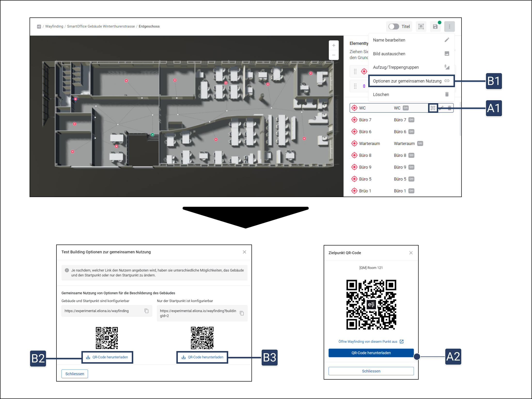
Task: Copy the wayfinding?buildingId=2 link
Action: coord(242,313)
